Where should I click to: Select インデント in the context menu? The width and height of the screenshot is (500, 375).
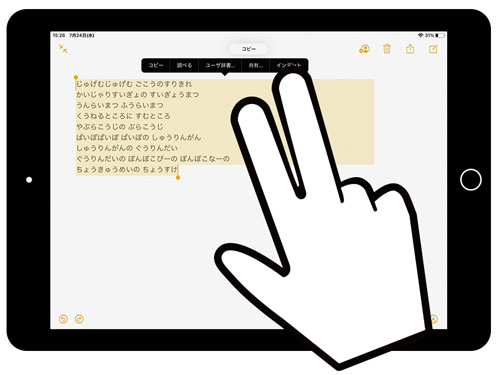289,65
